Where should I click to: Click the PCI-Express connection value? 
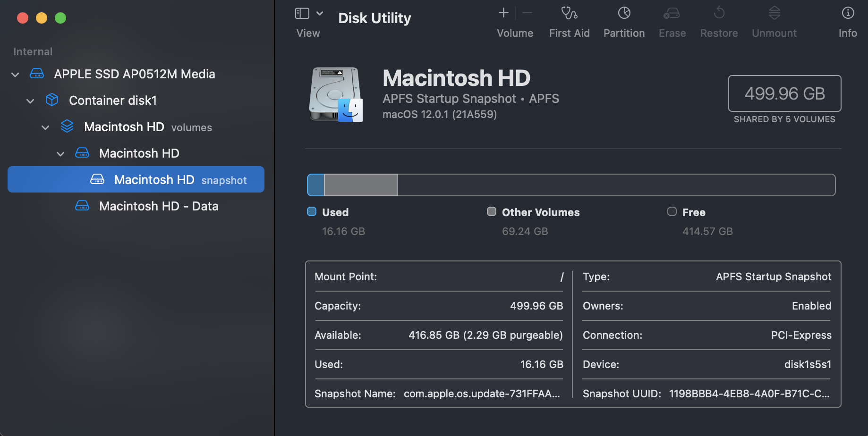[x=801, y=335]
